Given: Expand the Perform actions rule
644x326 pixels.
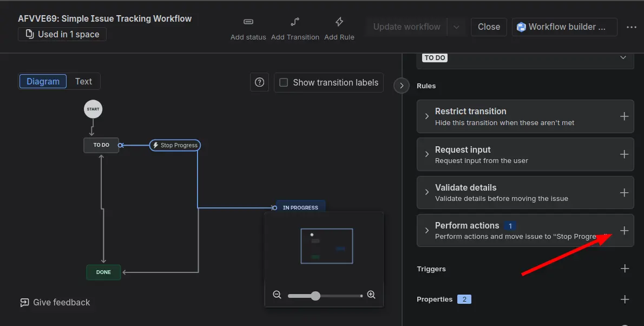Looking at the screenshot, I should 427,231.
